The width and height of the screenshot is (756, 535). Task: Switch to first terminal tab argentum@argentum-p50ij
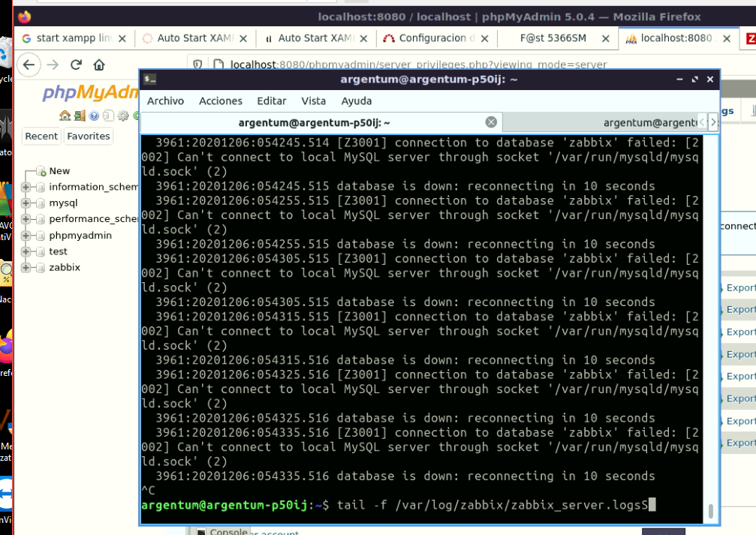(315, 122)
